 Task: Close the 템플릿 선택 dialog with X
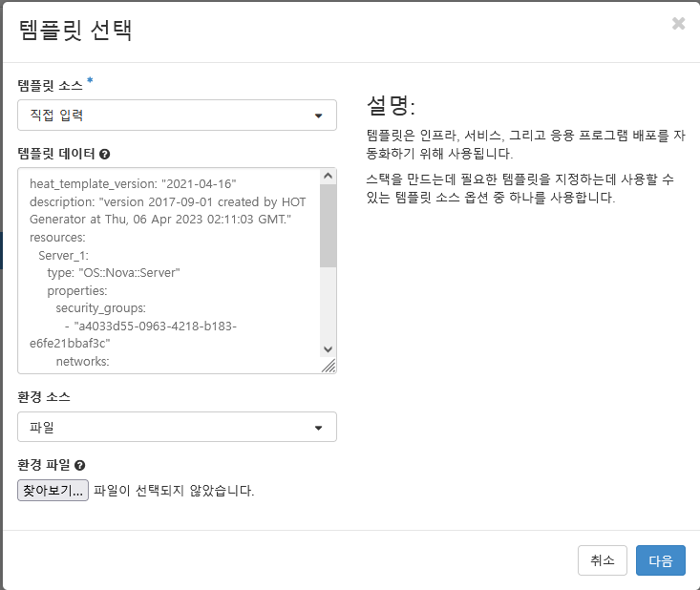click(678, 23)
